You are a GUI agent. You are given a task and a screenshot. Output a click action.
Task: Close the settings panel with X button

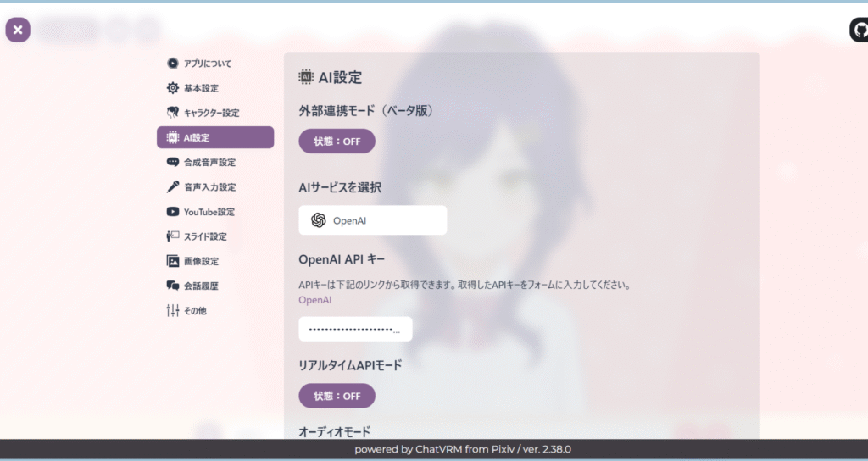point(18,31)
